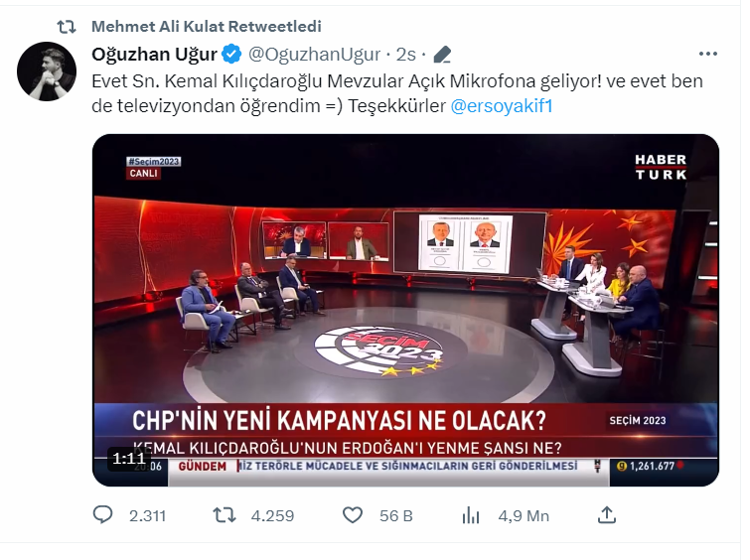Open the @ersoyakif1 mention link
750x560 pixels.
coord(502,105)
